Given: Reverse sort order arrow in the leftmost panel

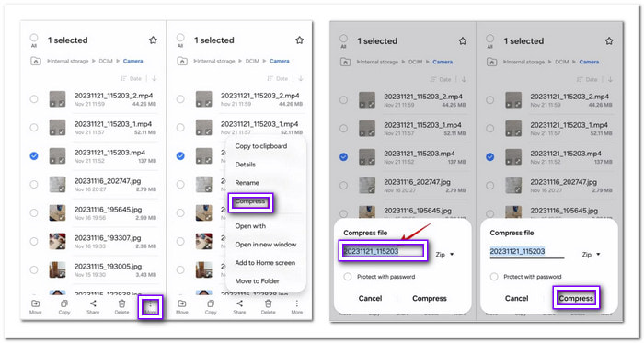Looking at the screenshot, I should click(x=155, y=78).
